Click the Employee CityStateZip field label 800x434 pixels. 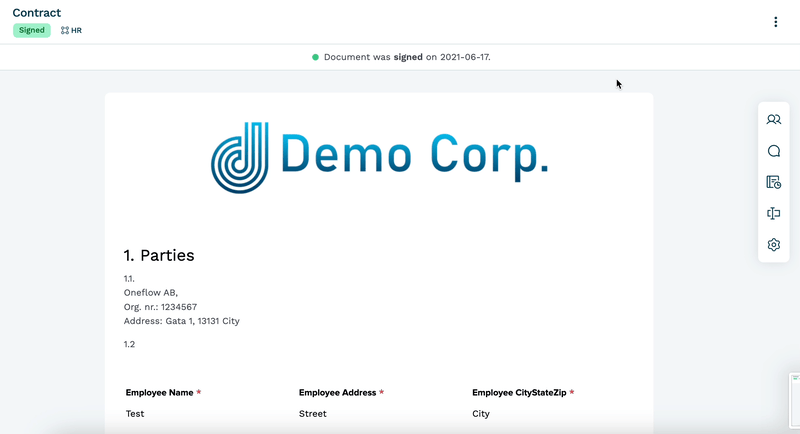519,393
